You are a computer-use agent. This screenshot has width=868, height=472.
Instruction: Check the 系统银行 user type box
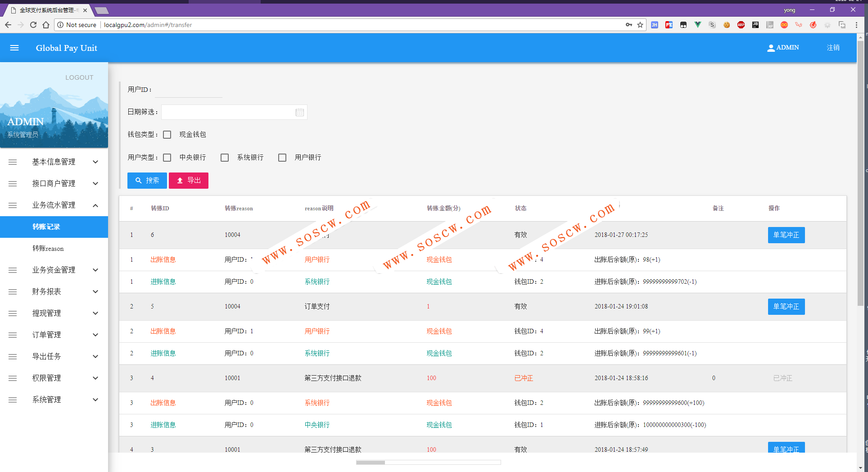[x=225, y=158]
